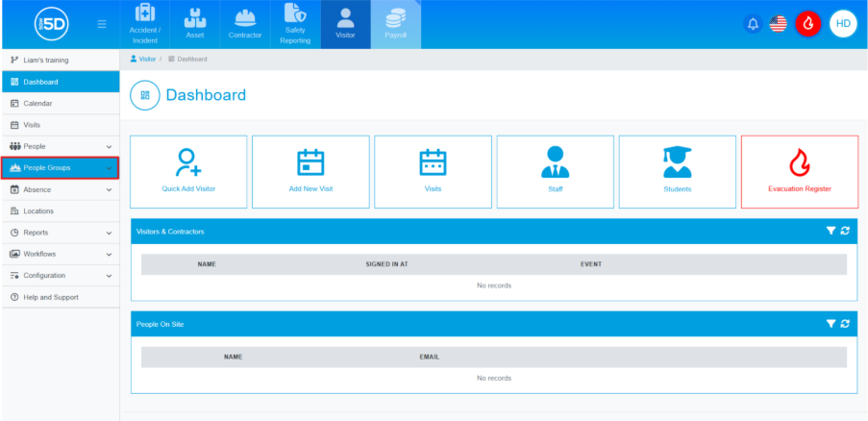Switch to the Payroll module tab

396,25
